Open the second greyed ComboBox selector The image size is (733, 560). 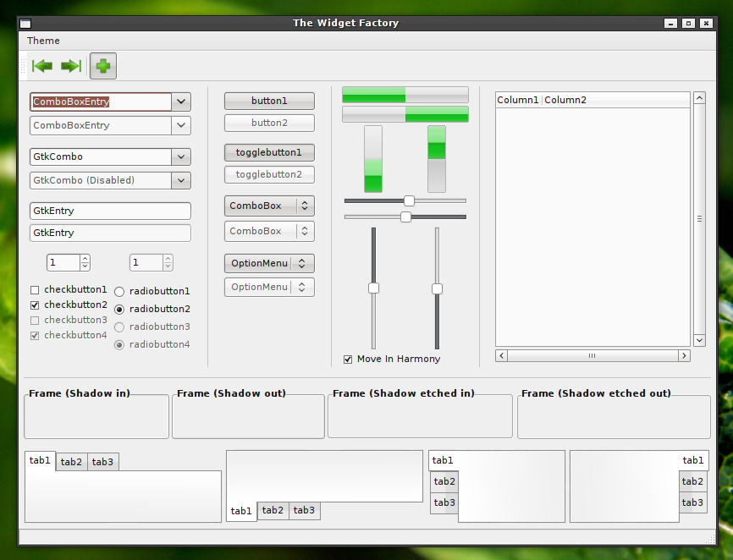coord(269,231)
